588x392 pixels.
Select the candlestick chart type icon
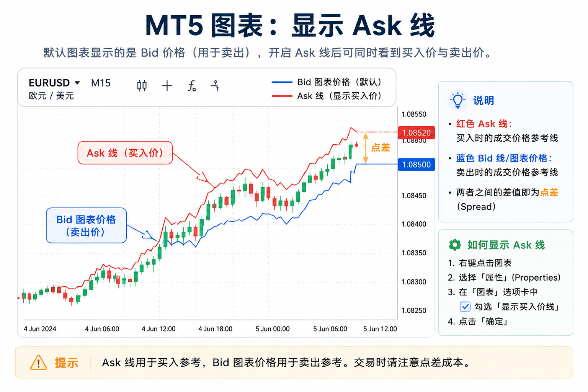pyautogui.click(x=142, y=86)
